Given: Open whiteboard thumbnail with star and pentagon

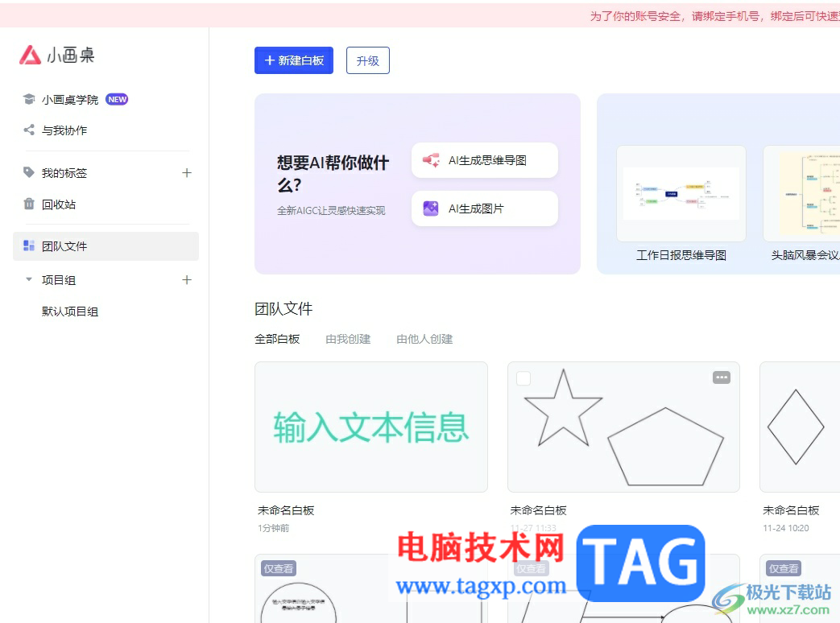Looking at the screenshot, I should (x=623, y=427).
